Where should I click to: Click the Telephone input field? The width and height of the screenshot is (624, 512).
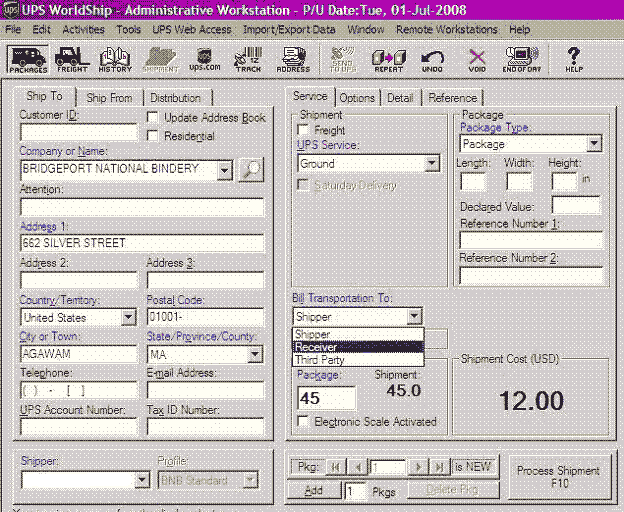[79, 390]
